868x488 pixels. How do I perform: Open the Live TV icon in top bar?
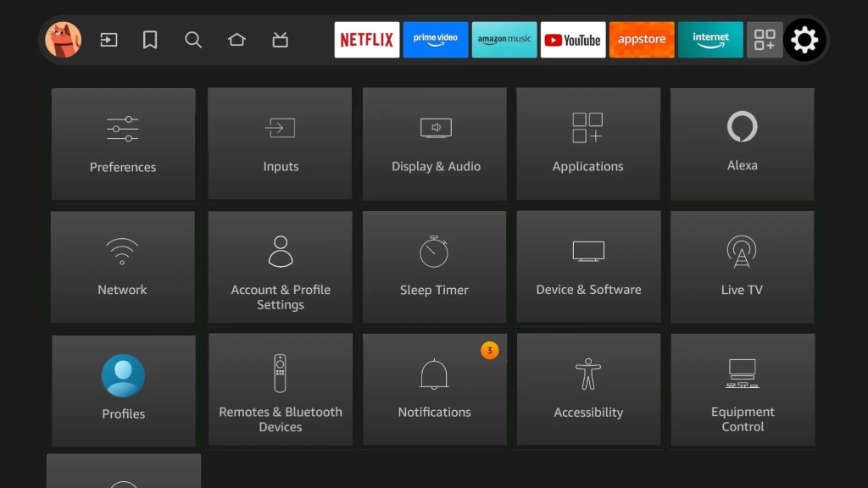tap(280, 40)
